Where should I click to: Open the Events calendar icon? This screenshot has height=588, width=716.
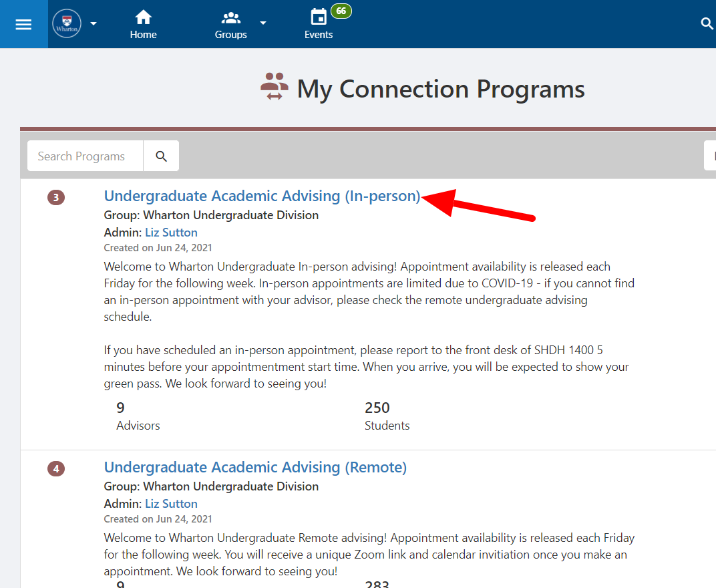(319, 18)
